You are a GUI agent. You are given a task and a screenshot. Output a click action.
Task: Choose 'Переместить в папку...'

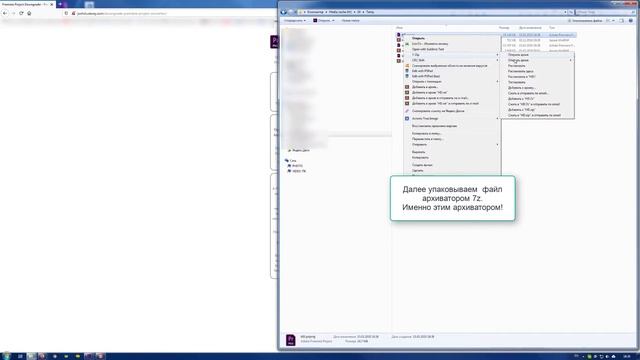tap(427, 139)
